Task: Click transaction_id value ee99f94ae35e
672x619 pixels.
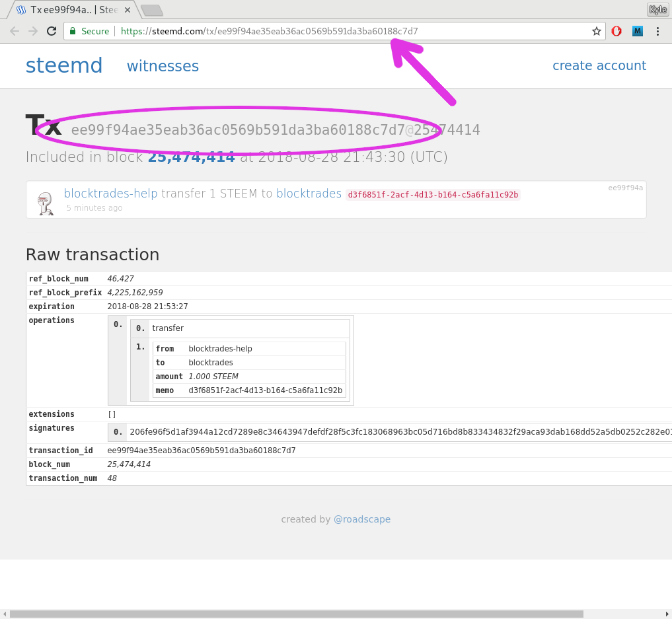Action: point(202,451)
